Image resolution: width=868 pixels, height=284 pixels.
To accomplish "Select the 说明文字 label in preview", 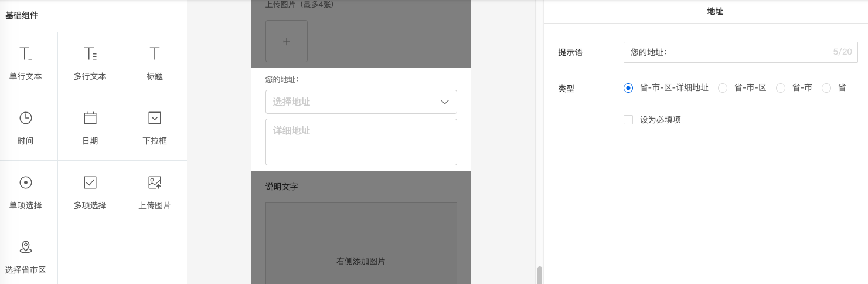I will (282, 187).
